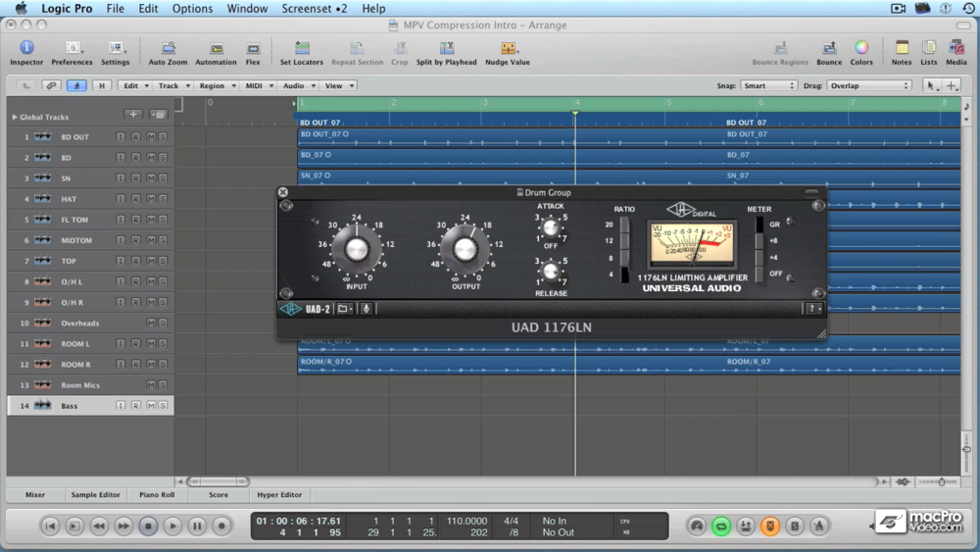Open the View local menu dropdown
Image resolution: width=980 pixels, height=552 pixels.
pyautogui.click(x=339, y=85)
